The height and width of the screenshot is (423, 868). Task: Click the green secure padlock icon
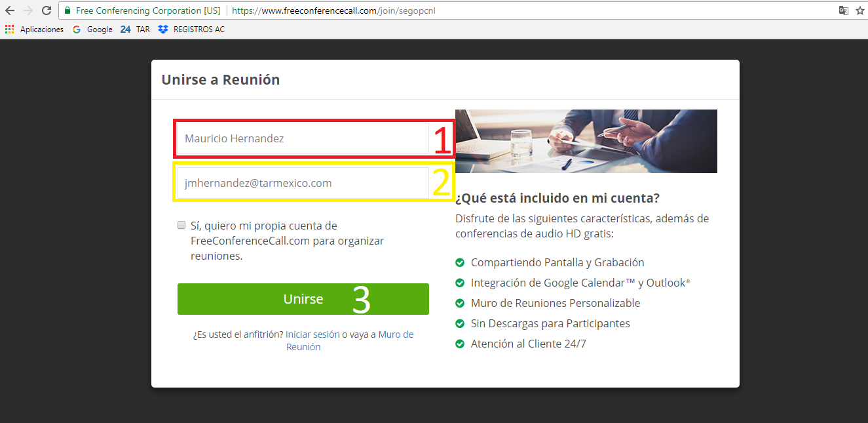click(67, 10)
